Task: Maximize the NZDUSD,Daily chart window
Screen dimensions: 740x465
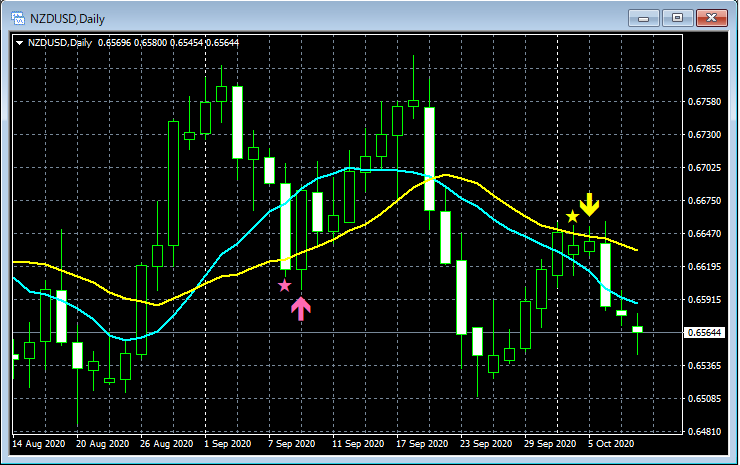Action: (x=677, y=18)
